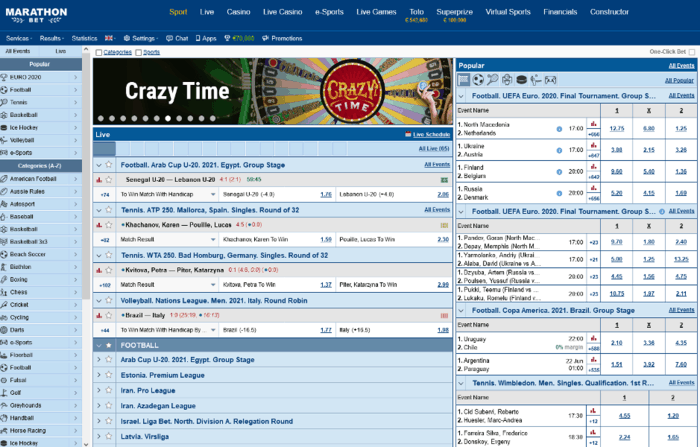Open statistics for Ukraine vs Austria
Image resolution: width=700 pixels, height=447 pixels.
593,145
